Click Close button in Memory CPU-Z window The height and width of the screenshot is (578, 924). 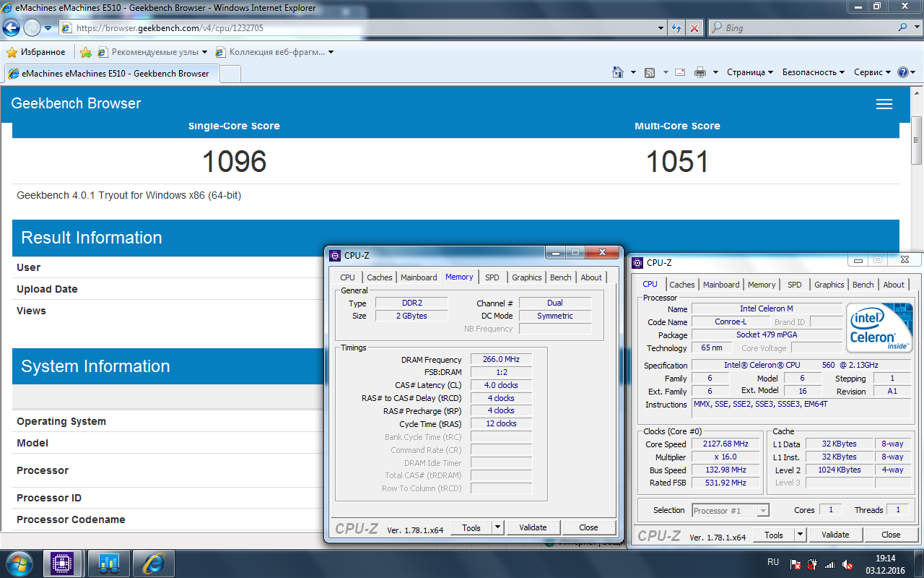[x=588, y=527]
